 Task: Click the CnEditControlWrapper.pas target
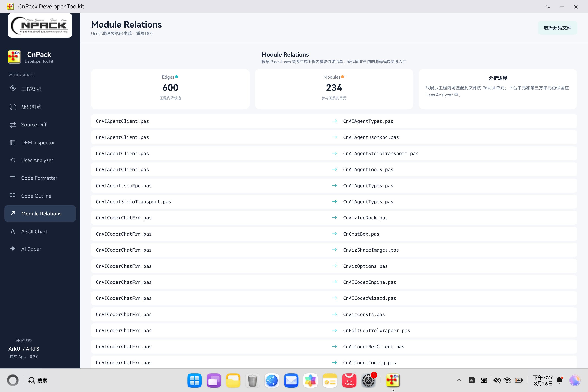[x=377, y=331]
